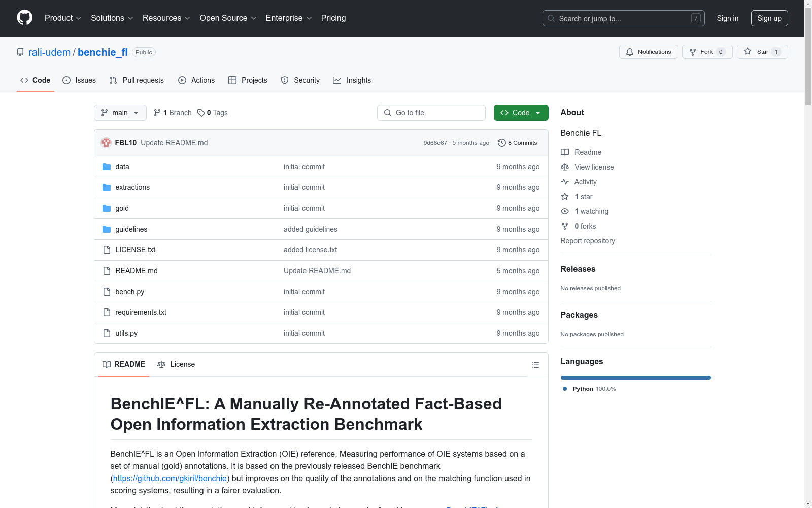The image size is (812, 508).
Task: Click the star icon beside 1 star
Action: pos(565,197)
